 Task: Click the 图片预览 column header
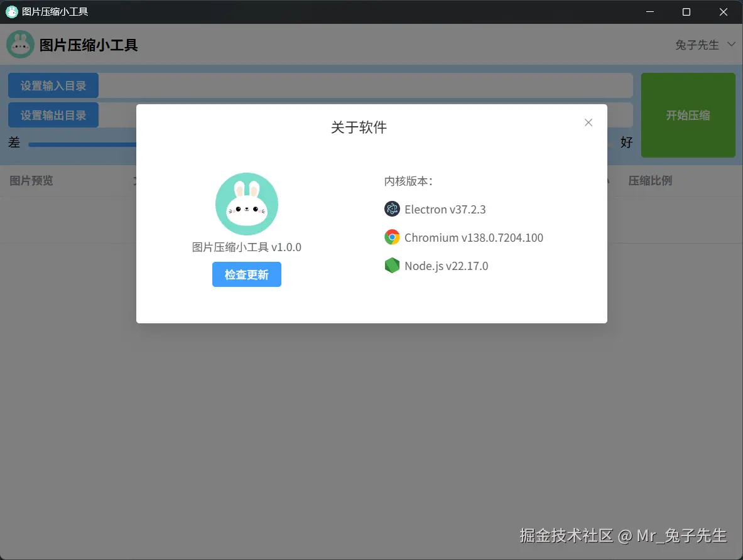pos(31,181)
